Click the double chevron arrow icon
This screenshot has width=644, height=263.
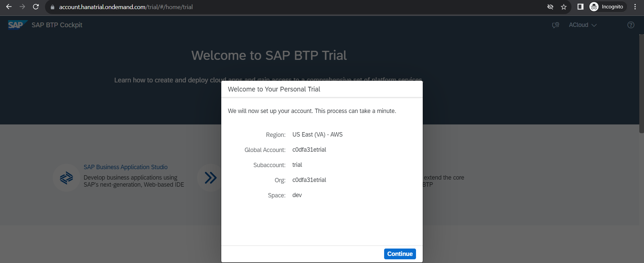tap(211, 178)
